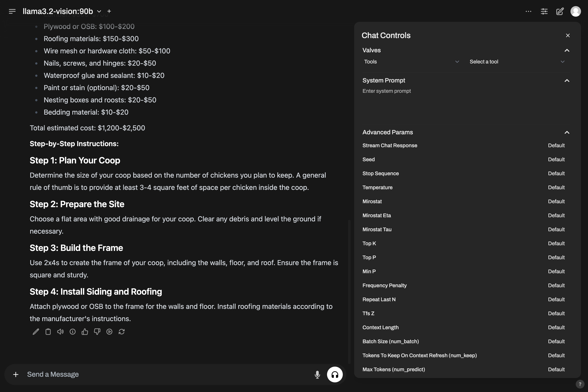Click the microphone voice input icon
Viewport: 588px width, 392px height.
click(317, 374)
